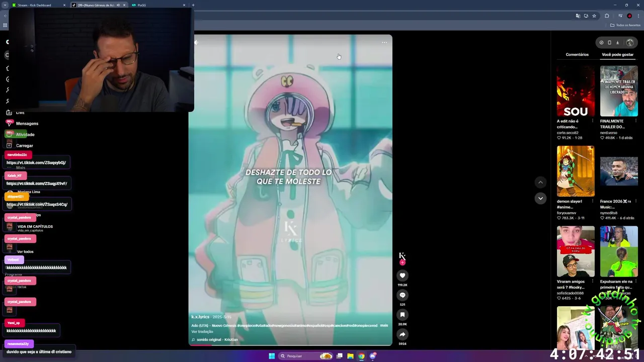The height and width of the screenshot is (362, 644).
Task: Go to the next video with the down chevron
Action: (x=540, y=199)
